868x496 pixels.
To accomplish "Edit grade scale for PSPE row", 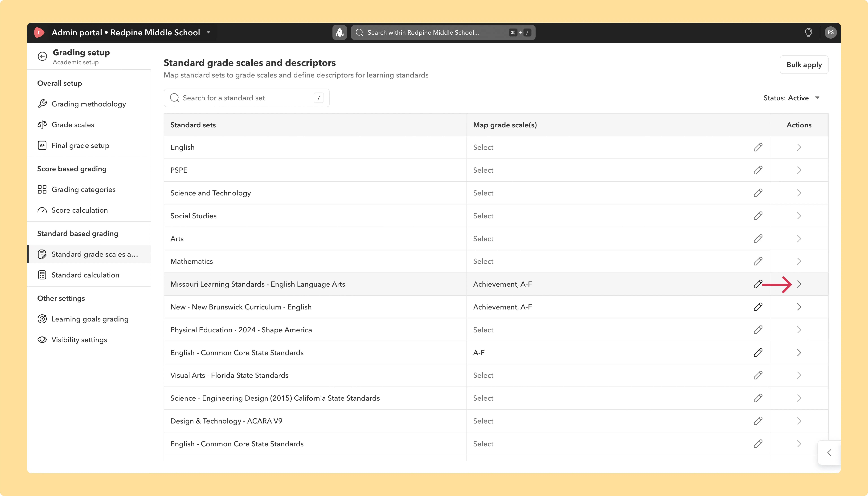I will click(758, 170).
